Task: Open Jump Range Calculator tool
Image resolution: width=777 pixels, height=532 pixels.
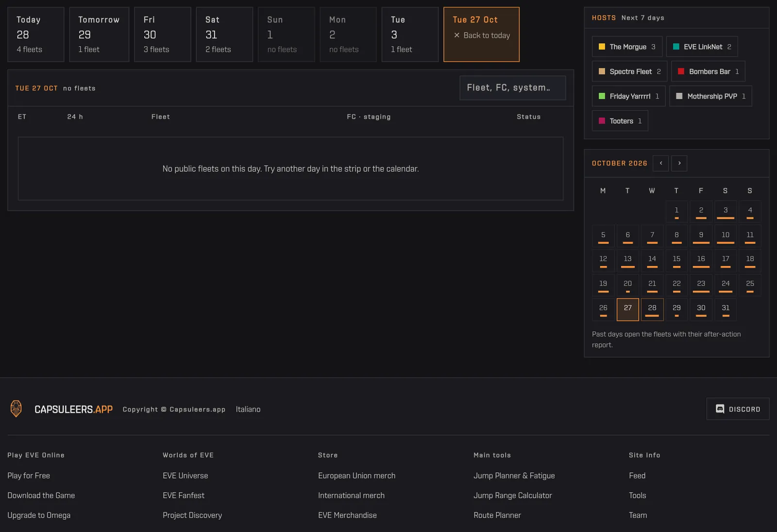Action: pyautogui.click(x=513, y=495)
